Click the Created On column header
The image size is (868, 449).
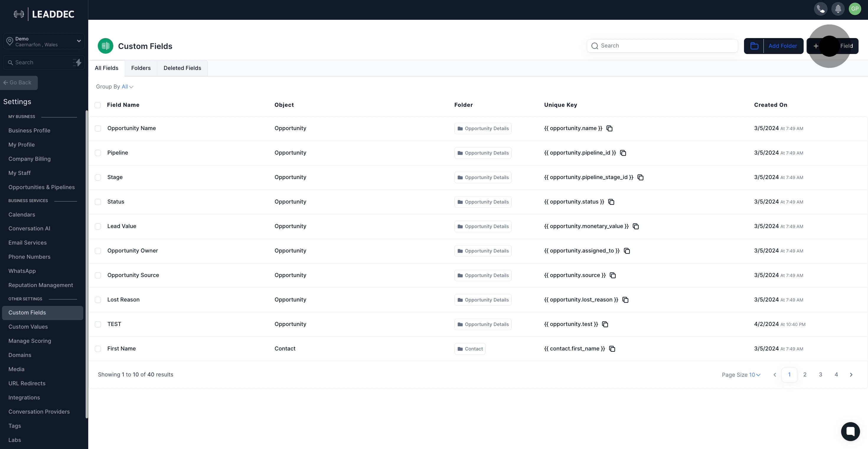770,105
